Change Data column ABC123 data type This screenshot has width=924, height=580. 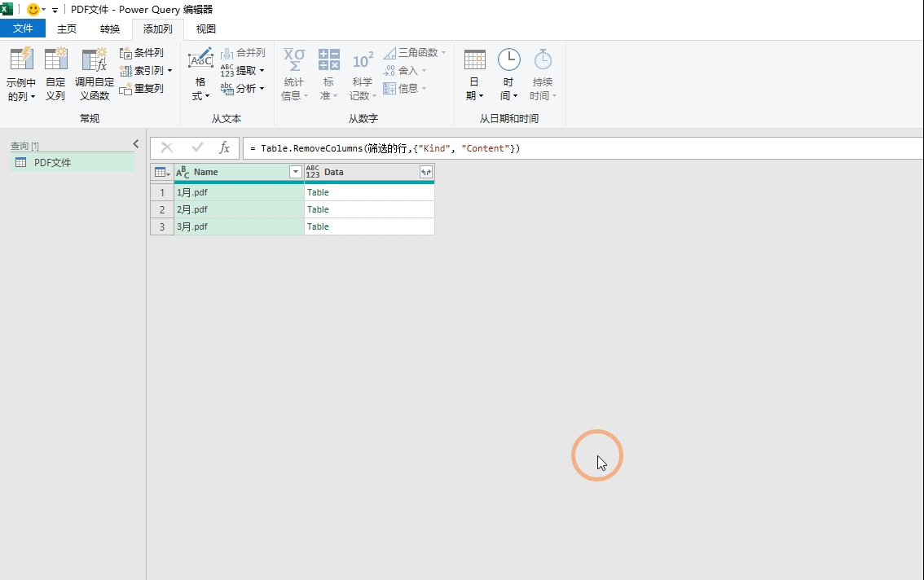312,172
